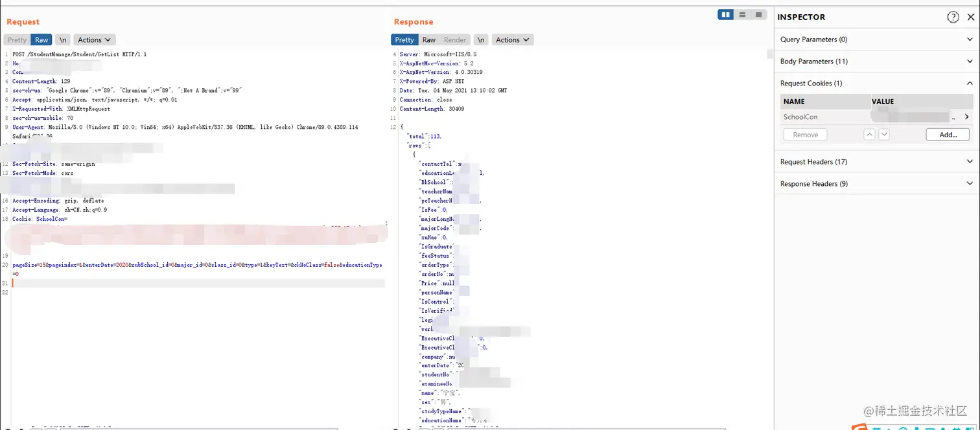Toggle \n non-printable chars in Request
This screenshot has width=980, height=430.
click(63, 40)
